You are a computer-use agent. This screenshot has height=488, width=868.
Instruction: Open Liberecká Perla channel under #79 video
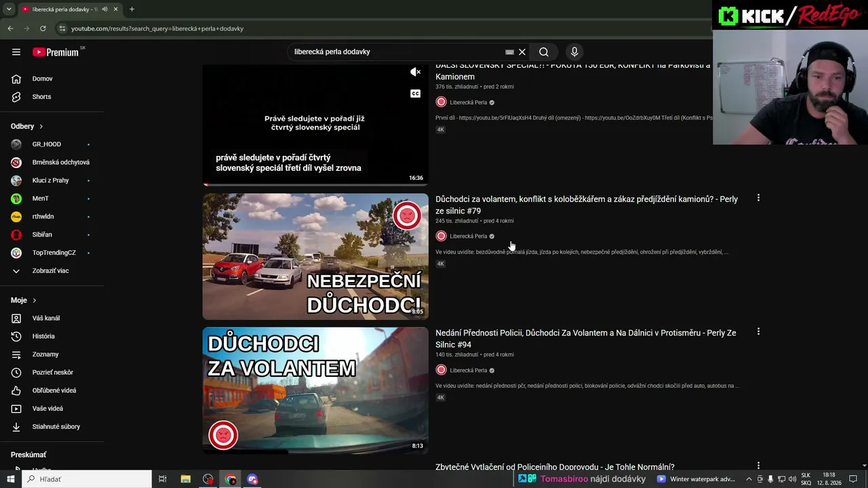point(468,237)
